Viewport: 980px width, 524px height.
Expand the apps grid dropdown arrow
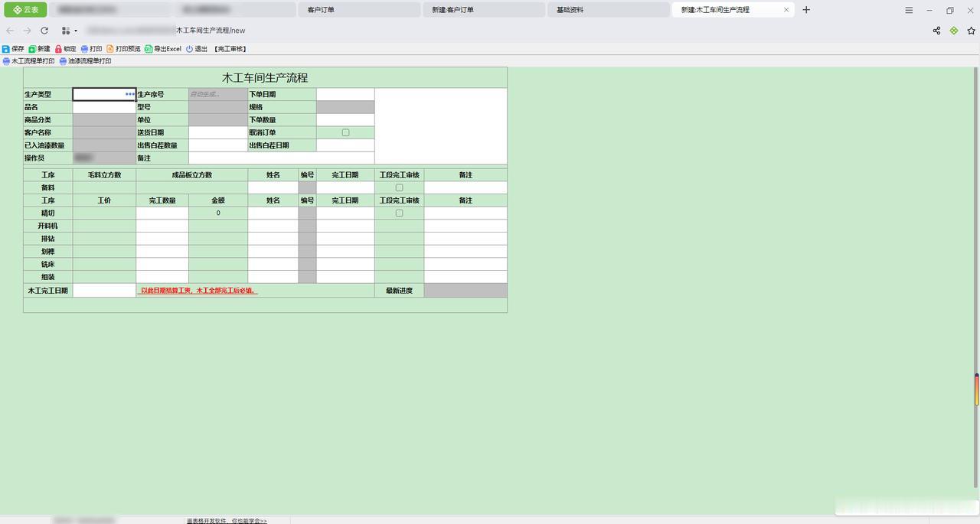76,31
